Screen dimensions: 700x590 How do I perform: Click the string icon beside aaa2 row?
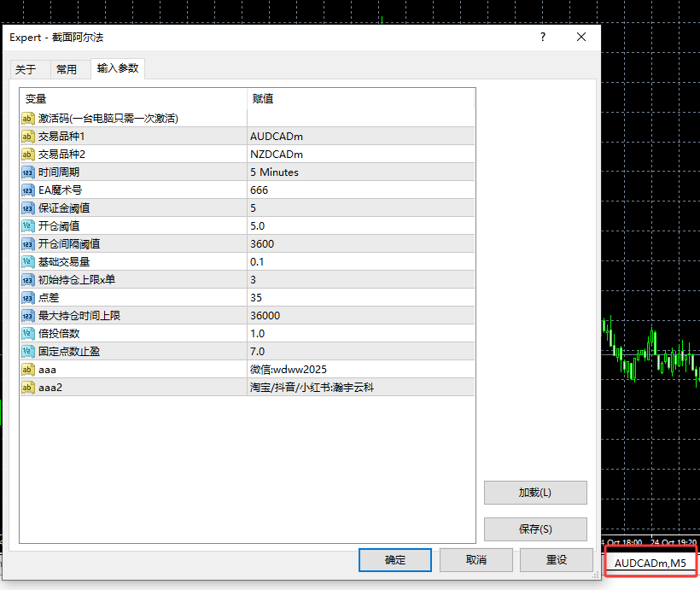point(27,388)
